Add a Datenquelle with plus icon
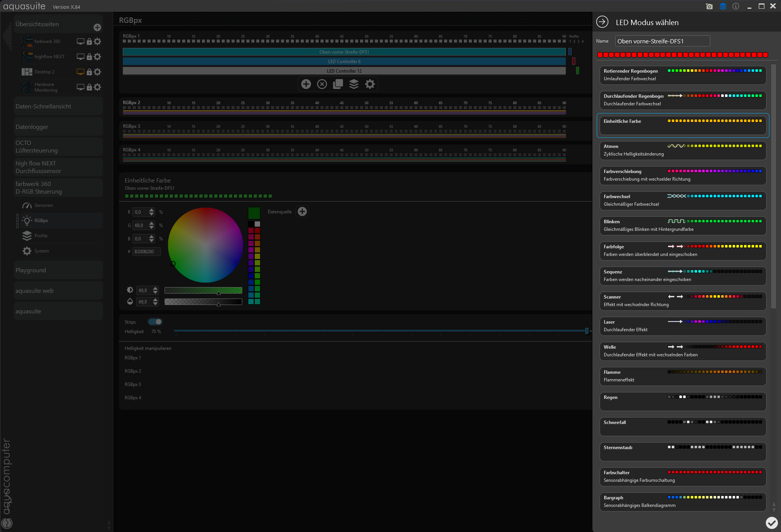The width and height of the screenshot is (781, 532). tap(302, 211)
